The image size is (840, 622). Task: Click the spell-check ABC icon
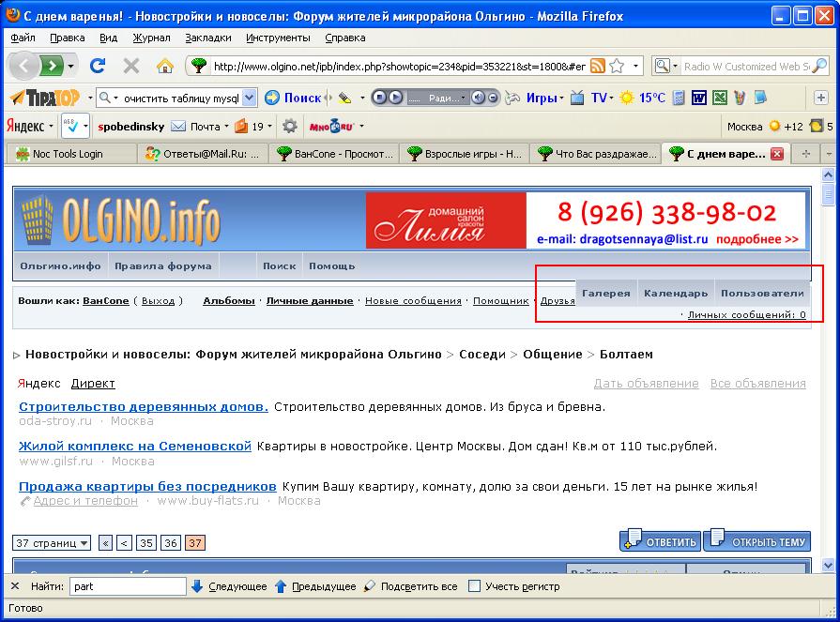[70, 127]
